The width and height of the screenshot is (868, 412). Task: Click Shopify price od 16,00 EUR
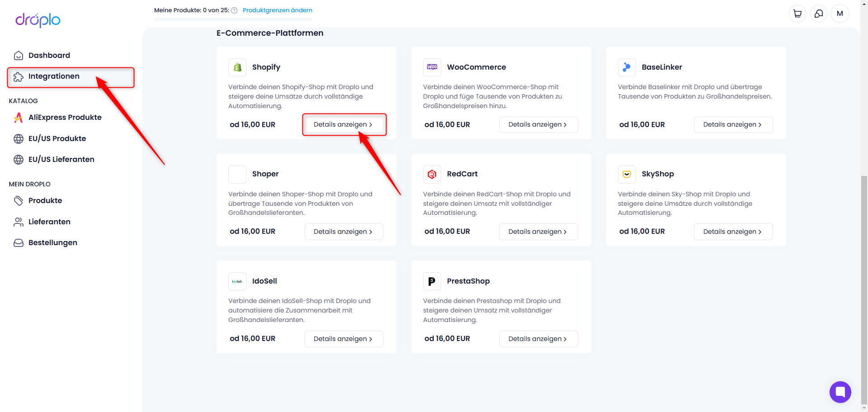(x=252, y=124)
